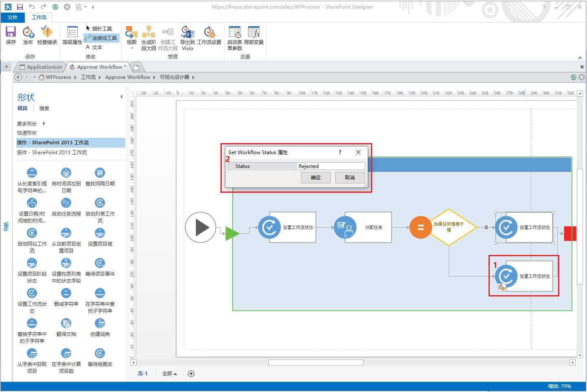
Task: Expand More Shapes (更多形状)
Action: (31, 124)
